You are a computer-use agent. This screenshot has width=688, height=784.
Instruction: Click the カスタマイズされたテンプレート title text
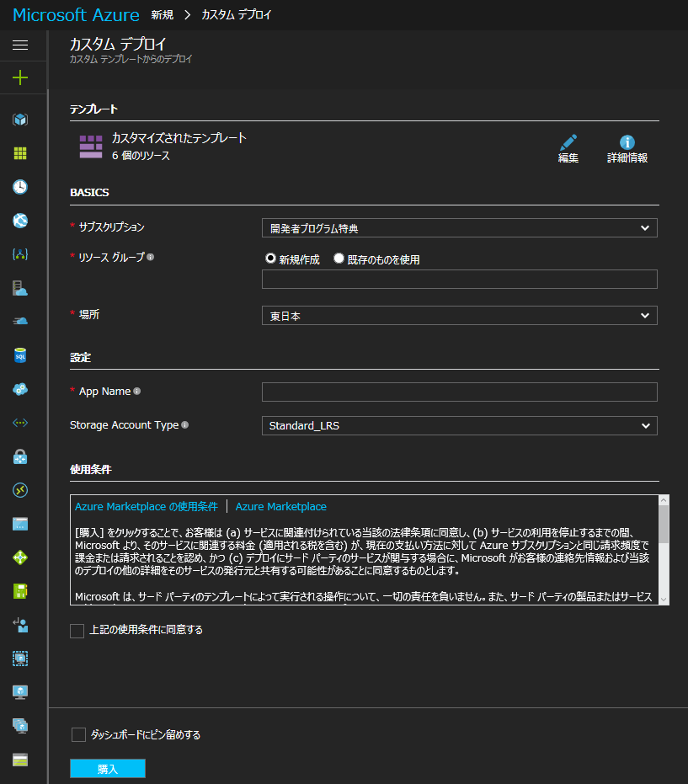(x=179, y=137)
